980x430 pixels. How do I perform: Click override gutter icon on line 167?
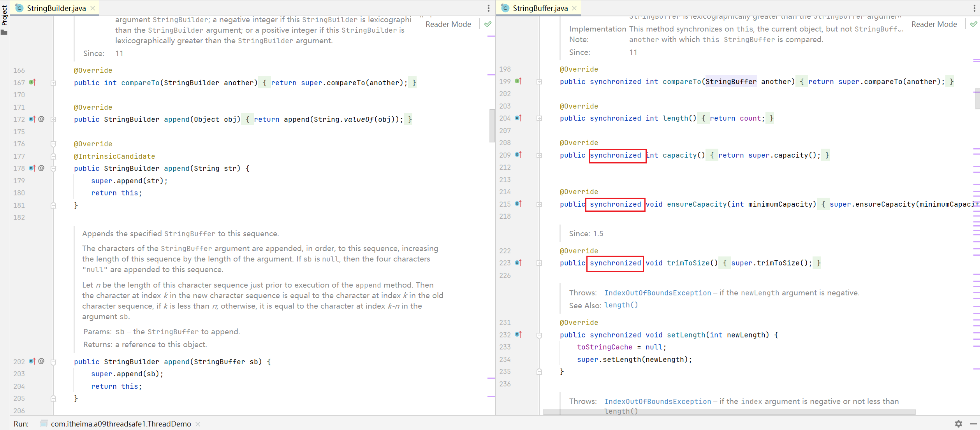tap(32, 82)
